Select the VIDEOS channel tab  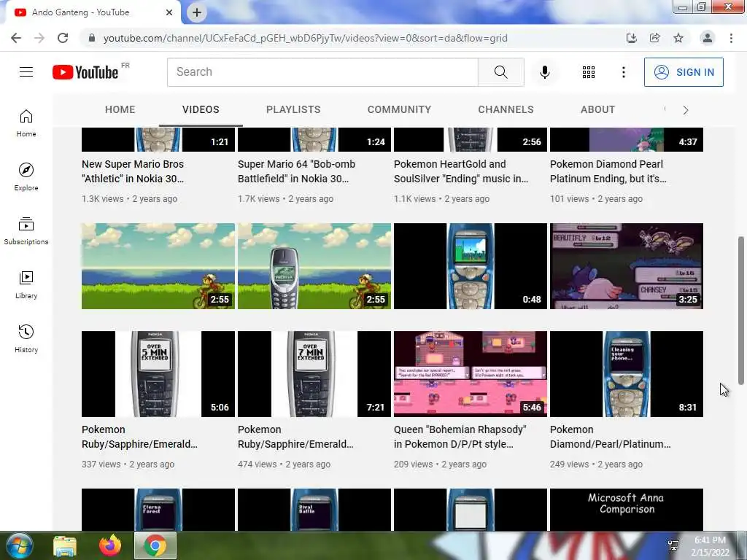201,109
